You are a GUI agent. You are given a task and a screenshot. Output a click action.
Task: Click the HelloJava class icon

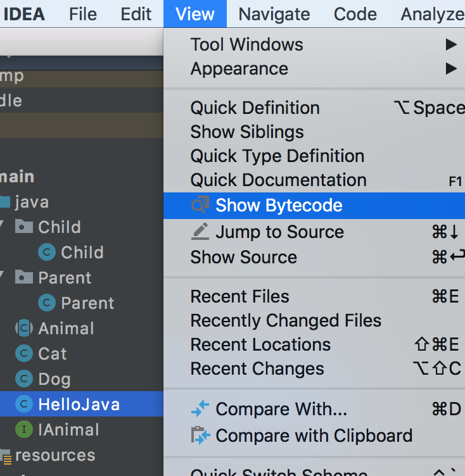point(24,404)
